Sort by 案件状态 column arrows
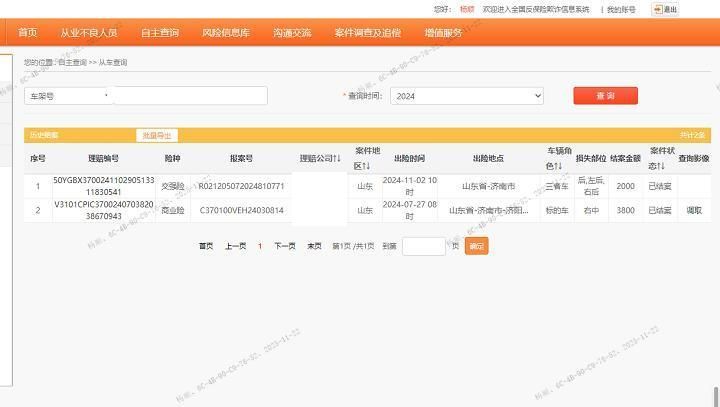 [x=660, y=166]
